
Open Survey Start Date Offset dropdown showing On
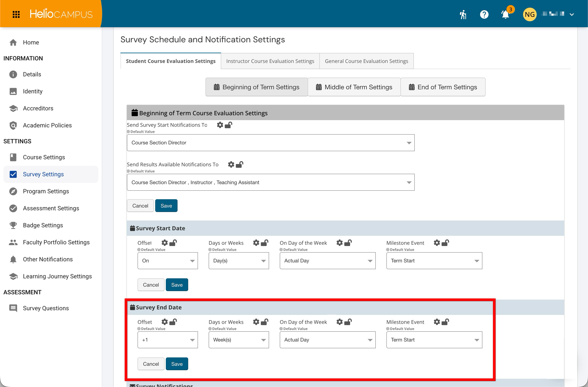coord(168,261)
